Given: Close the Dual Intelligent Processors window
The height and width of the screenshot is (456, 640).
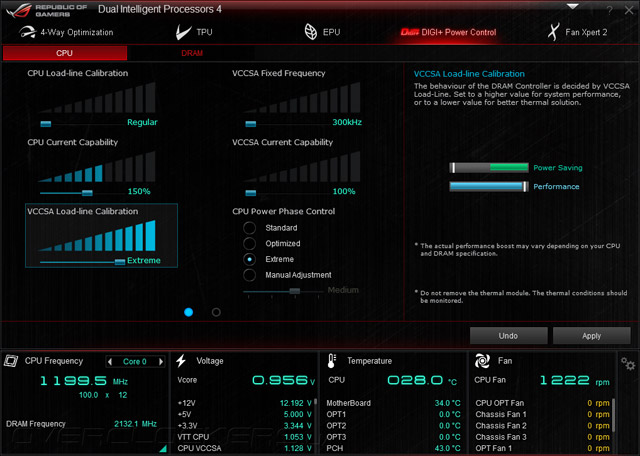Looking at the screenshot, I should (629, 10).
